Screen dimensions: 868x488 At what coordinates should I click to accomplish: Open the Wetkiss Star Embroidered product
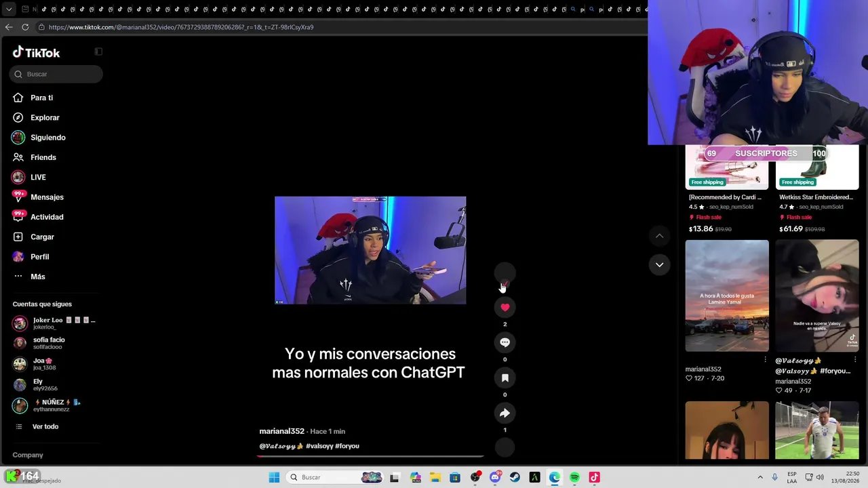click(x=816, y=197)
